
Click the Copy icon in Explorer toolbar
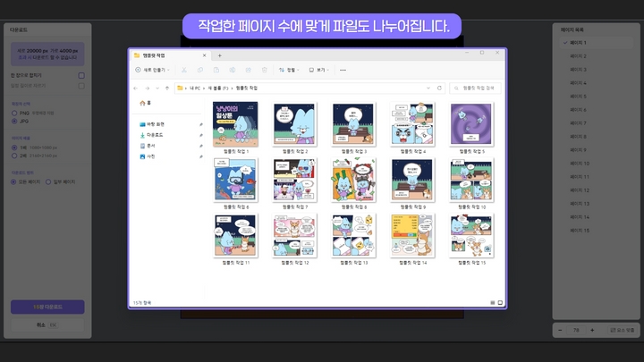click(x=200, y=71)
